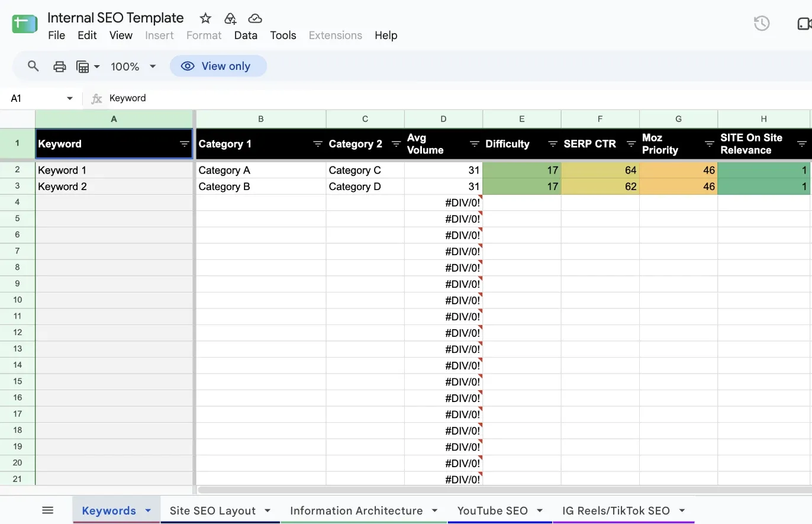Select Avg Volume 31 cell in row 2

click(x=443, y=170)
